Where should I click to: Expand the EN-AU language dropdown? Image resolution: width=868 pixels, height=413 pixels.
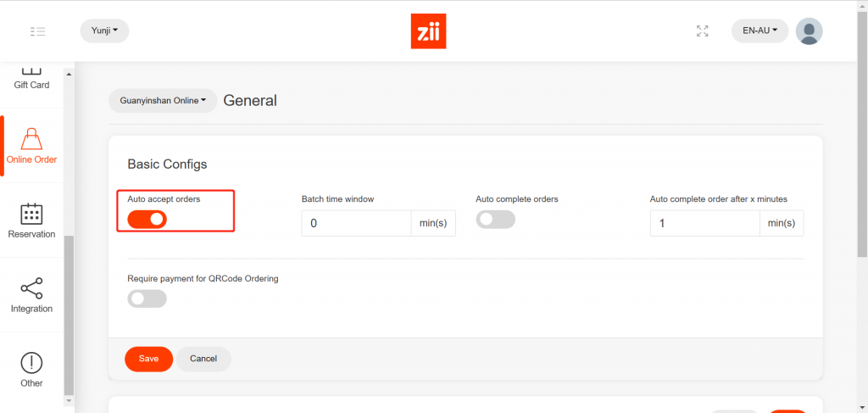pyautogui.click(x=759, y=31)
